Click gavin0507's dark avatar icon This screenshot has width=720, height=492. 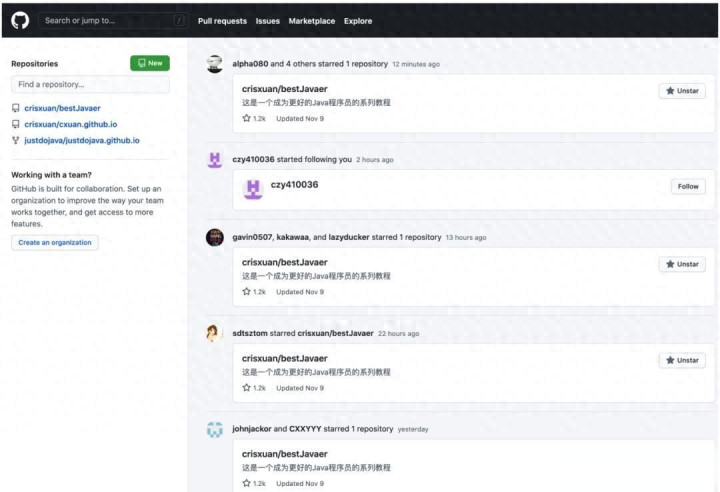tap(214, 237)
